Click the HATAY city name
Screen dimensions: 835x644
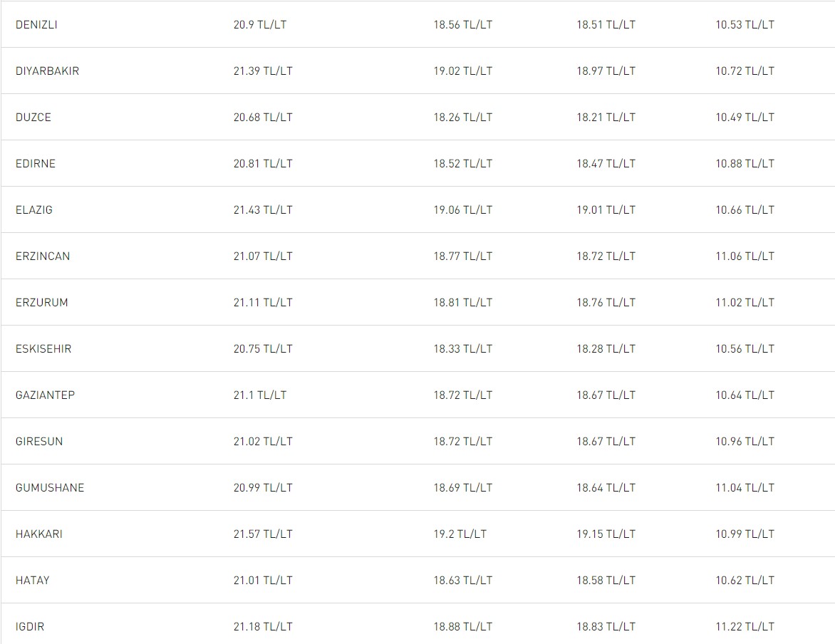coord(33,581)
